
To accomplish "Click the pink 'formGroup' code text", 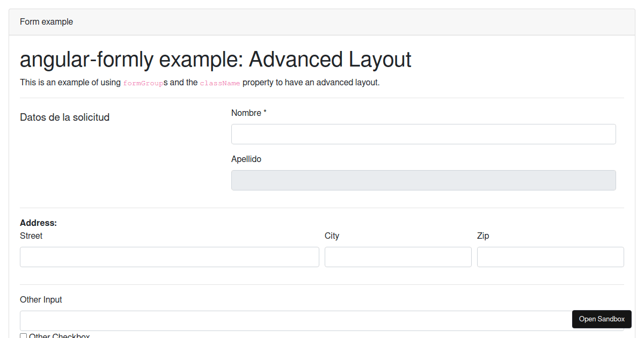I will click(x=143, y=83).
